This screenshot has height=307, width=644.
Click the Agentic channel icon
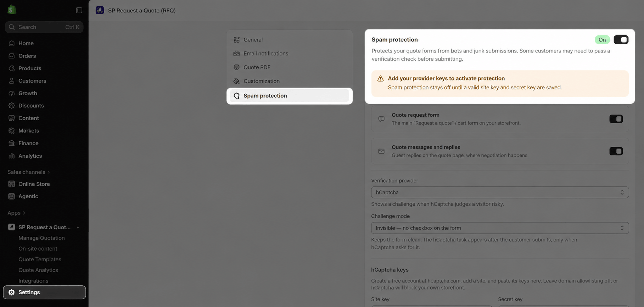12,196
